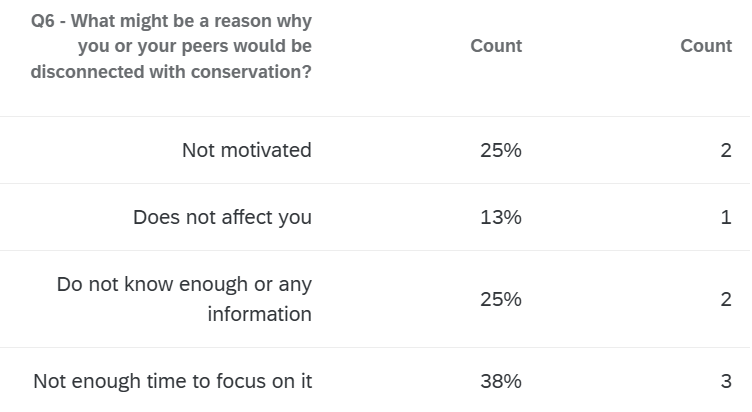Click the 'Not motivated' row label
This screenshot has height=412, width=752.
[246, 150]
